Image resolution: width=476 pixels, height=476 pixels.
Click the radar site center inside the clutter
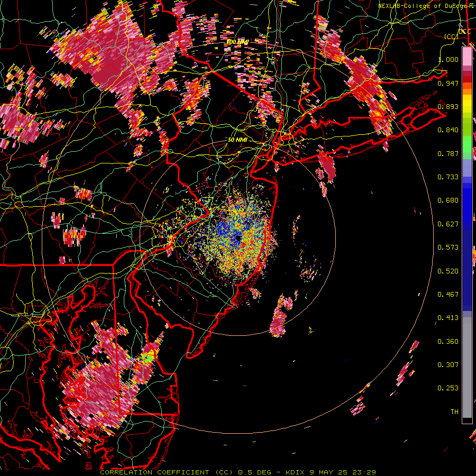click(x=237, y=238)
